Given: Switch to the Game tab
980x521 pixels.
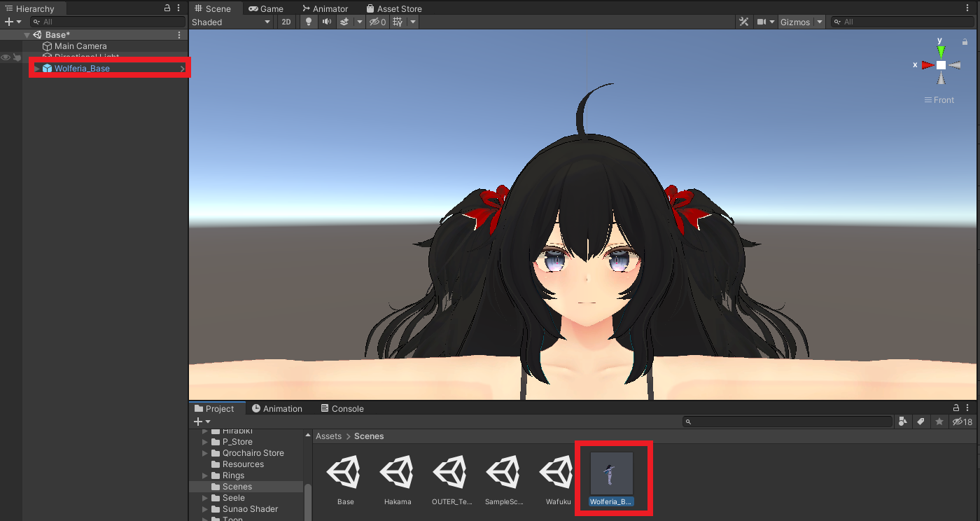Looking at the screenshot, I should (x=267, y=8).
